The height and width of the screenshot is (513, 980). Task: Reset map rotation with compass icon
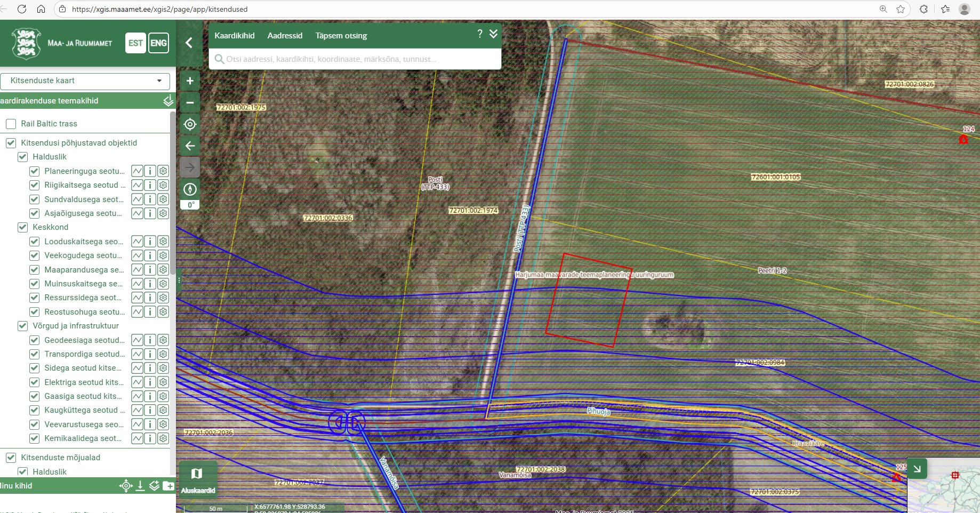coord(190,189)
